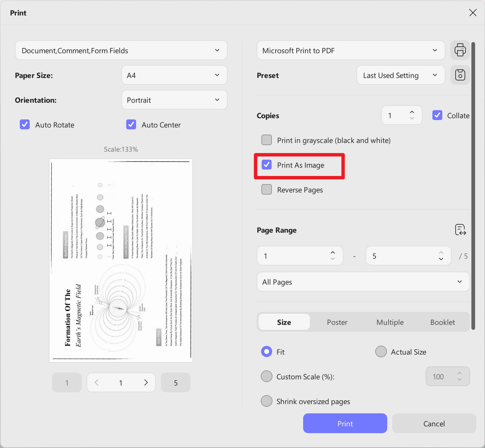Toggle Auto Rotate checkbox
Viewport: 485px width, 448px height.
tap(25, 124)
